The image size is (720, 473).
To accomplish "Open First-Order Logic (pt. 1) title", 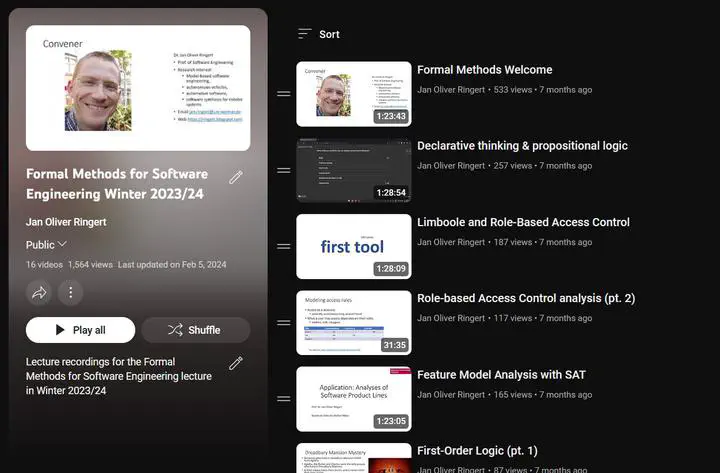I will tap(477, 451).
